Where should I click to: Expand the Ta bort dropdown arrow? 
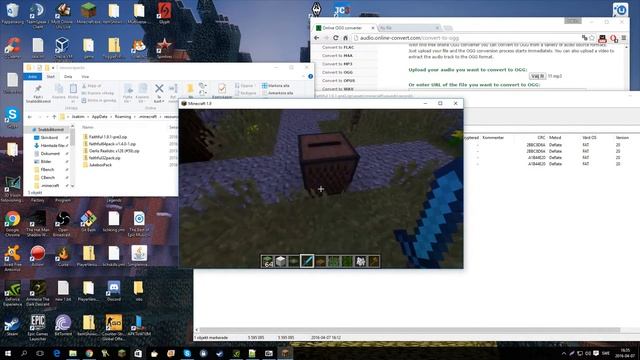tap(162, 101)
